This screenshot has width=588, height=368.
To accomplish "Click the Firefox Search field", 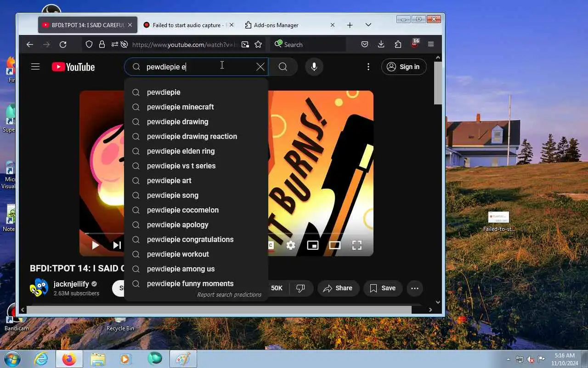I will 308,45.
